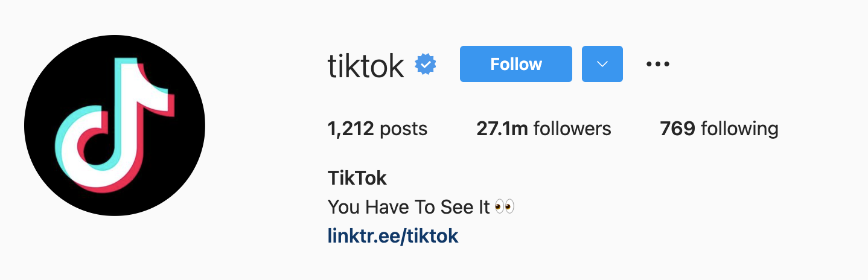Image resolution: width=868 pixels, height=280 pixels.
Task: Click the number 27.1m
Action: coord(502,129)
